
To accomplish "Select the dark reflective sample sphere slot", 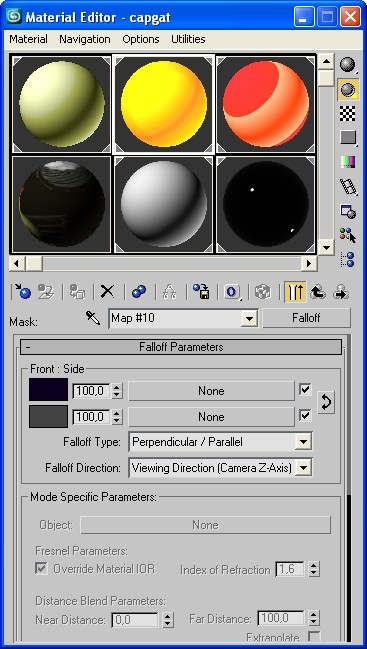I will (x=62, y=204).
